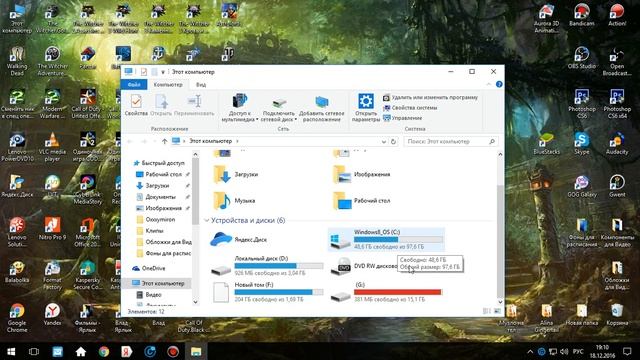This screenshot has width=640, height=360.
Task: Select Клипы folder in navigation pane
Action: click(x=154, y=231)
